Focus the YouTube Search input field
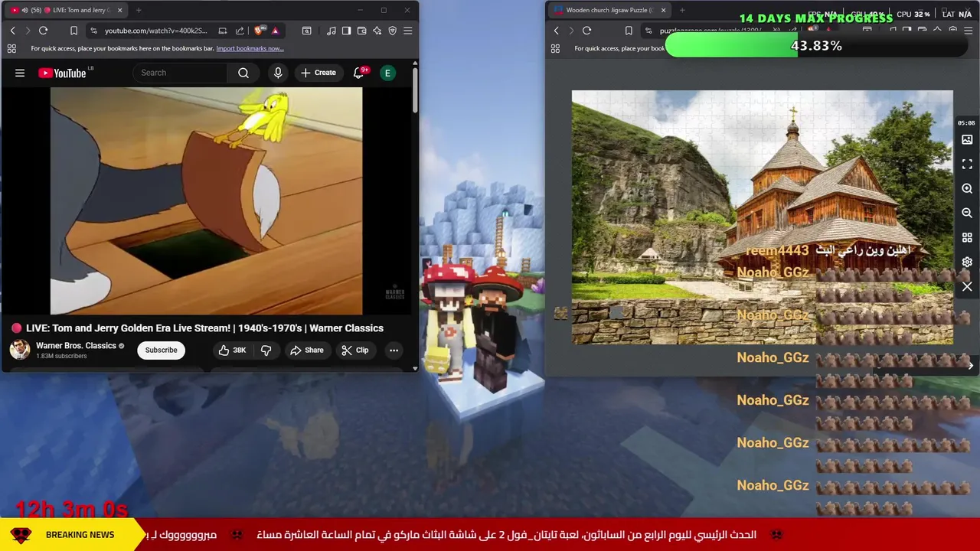This screenshot has height=551, width=980. click(x=181, y=73)
